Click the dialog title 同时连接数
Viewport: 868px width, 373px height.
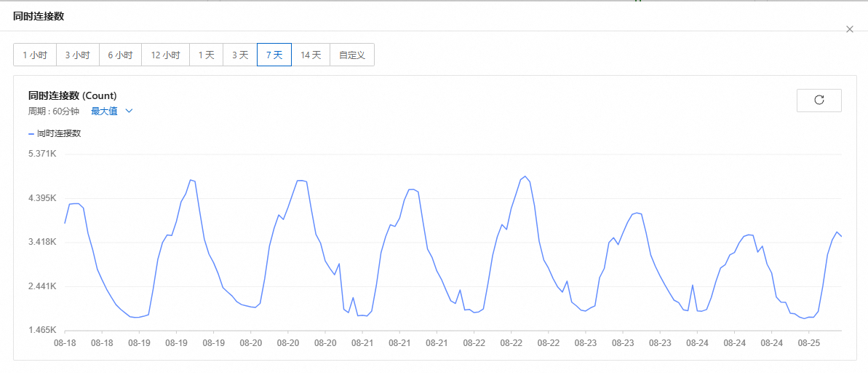point(39,15)
